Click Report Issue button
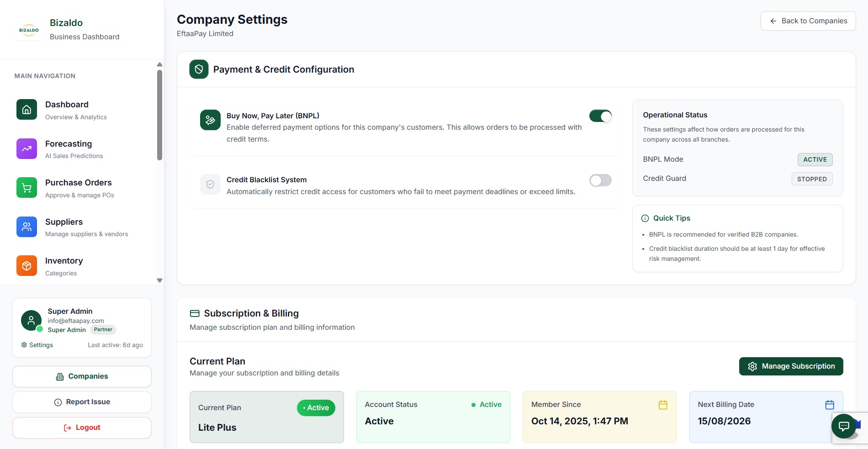The height and width of the screenshot is (449, 868). point(82,402)
